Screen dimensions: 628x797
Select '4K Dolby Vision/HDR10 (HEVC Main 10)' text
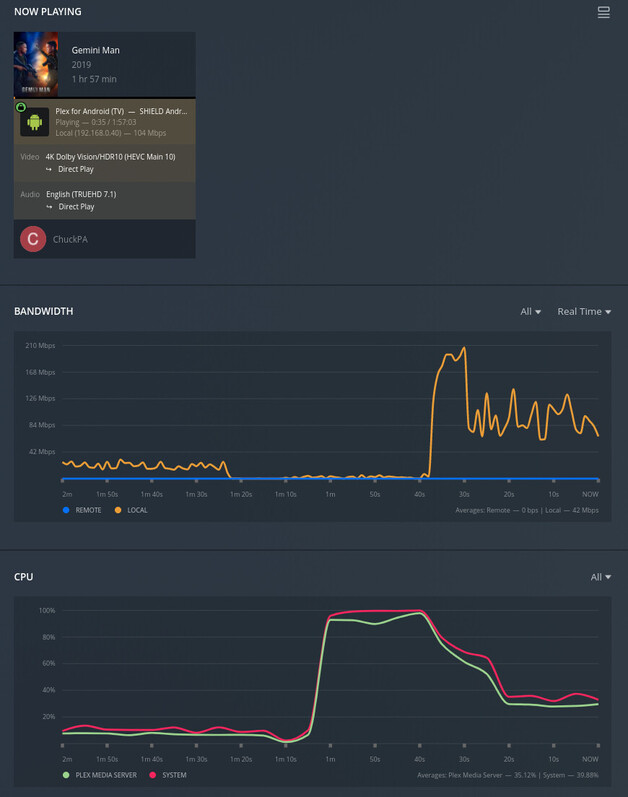(110, 157)
